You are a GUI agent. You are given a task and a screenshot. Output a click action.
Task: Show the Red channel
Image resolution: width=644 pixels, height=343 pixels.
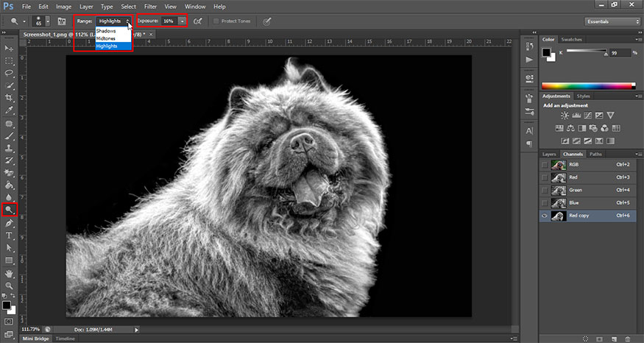pos(545,177)
